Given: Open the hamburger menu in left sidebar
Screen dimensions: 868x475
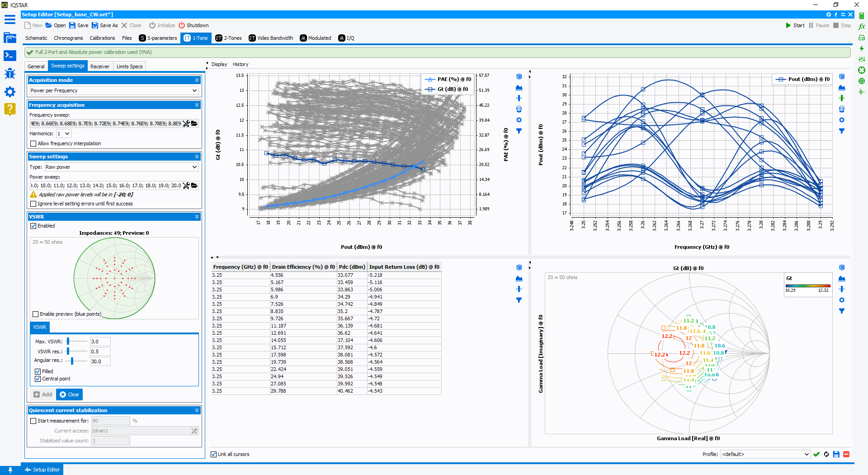Looking at the screenshot, I should tap(9, 19).
